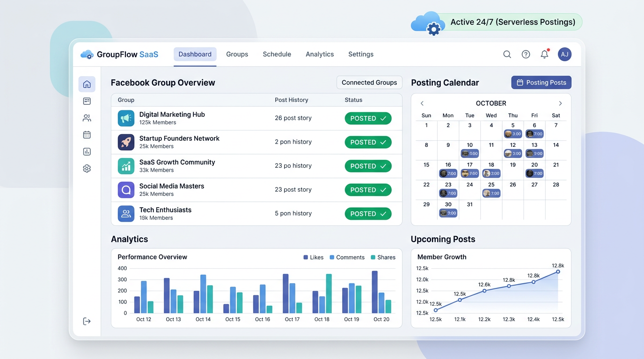Viewport: 644px width, 359px height.
Task: Open the Analytics menu item
Action: 320,54
